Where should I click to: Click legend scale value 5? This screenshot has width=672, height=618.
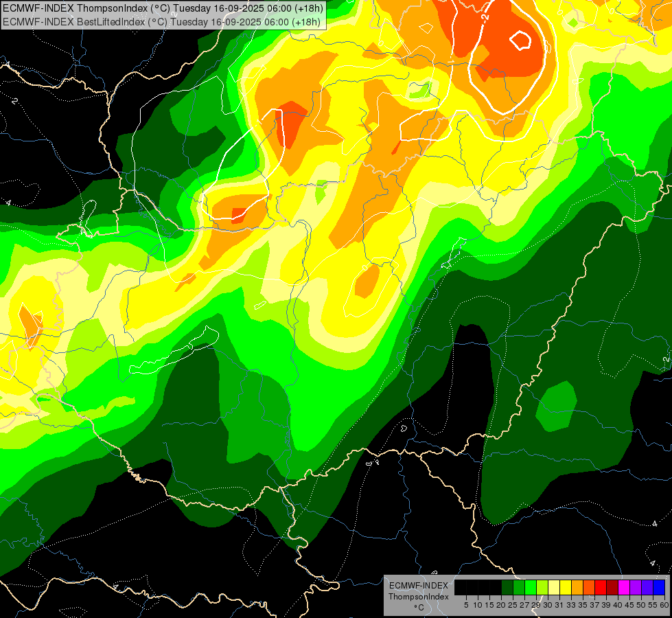click(466, 605)
